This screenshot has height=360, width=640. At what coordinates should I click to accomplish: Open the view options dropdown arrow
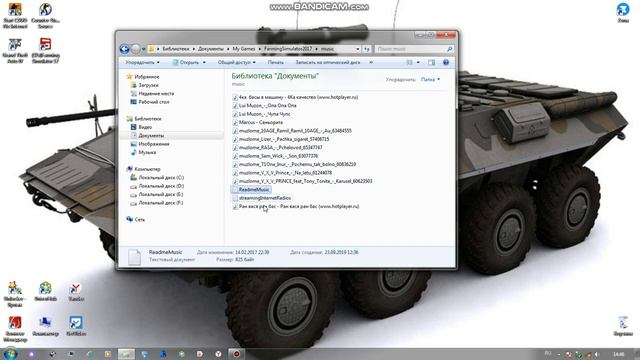pyautogui.click(x=418, y=62)
